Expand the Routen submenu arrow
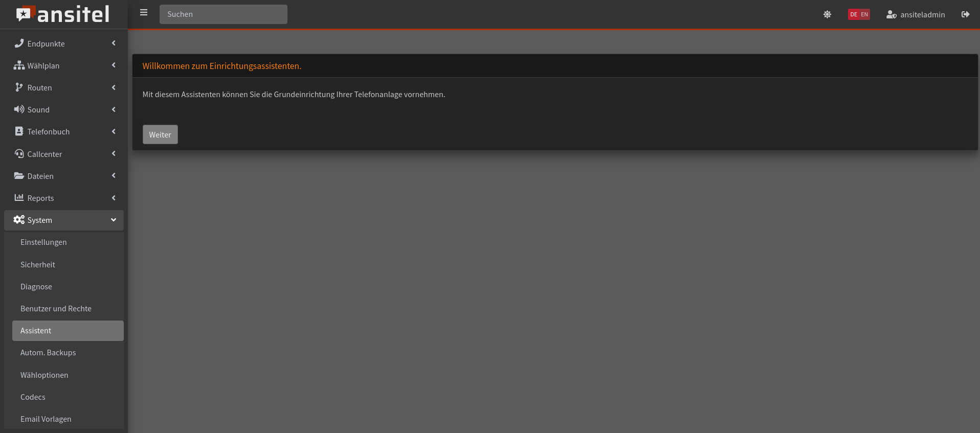 tap(114, 87)
